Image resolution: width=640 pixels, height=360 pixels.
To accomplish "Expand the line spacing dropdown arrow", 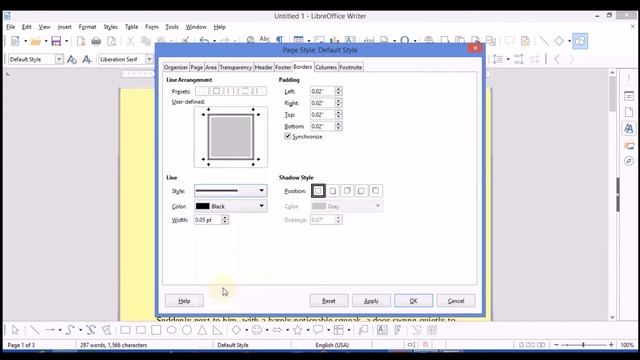I will click(508, 60).
